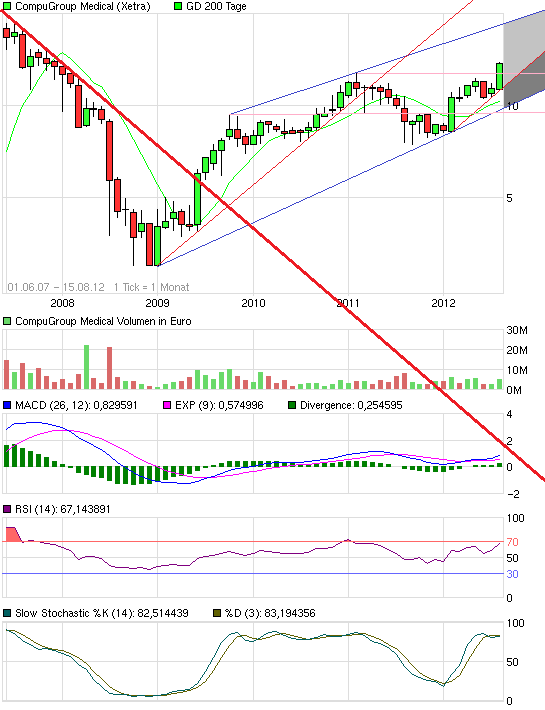545x710 pixels.
Task: Click the GD 200 Tage legend swatch
Action: 178,6
